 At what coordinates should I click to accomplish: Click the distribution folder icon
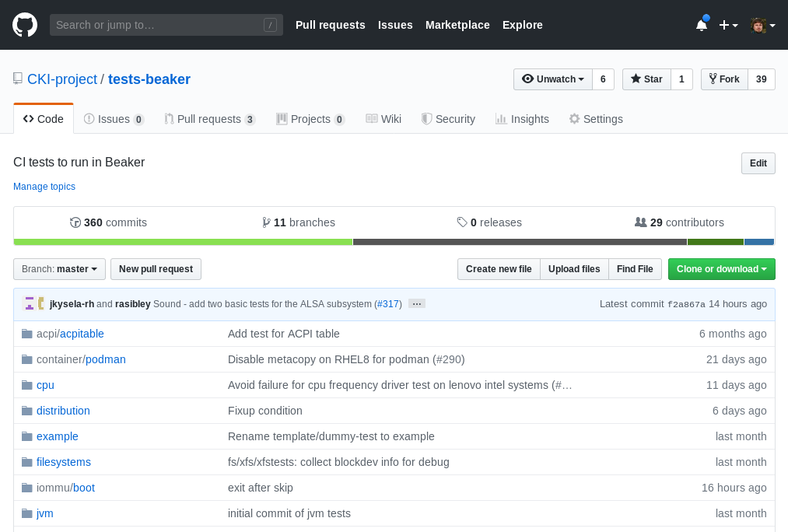pyautogui.click(x=27, y=411)
